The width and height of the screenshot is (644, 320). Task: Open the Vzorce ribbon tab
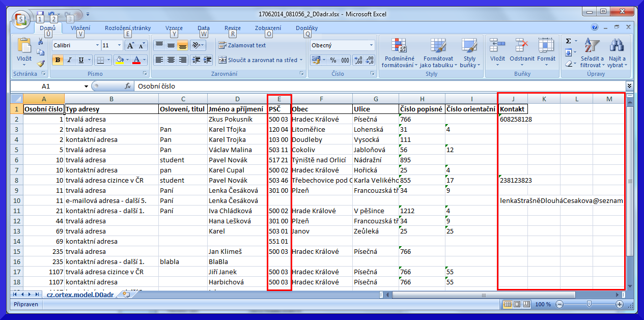[174, 28]
